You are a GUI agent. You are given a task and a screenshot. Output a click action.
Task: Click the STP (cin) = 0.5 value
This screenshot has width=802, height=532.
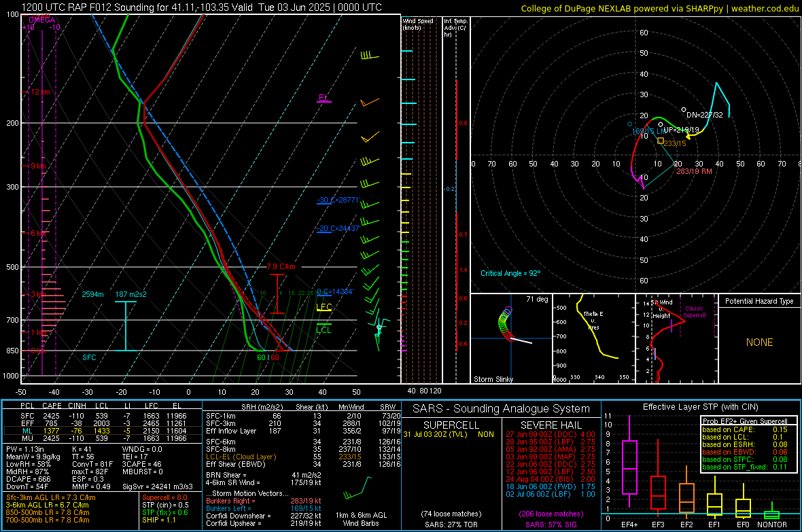[x=165, y=505]
